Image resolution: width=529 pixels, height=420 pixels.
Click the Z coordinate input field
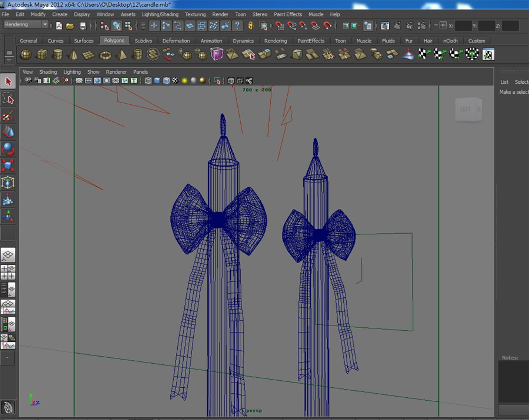click(510, 26)
